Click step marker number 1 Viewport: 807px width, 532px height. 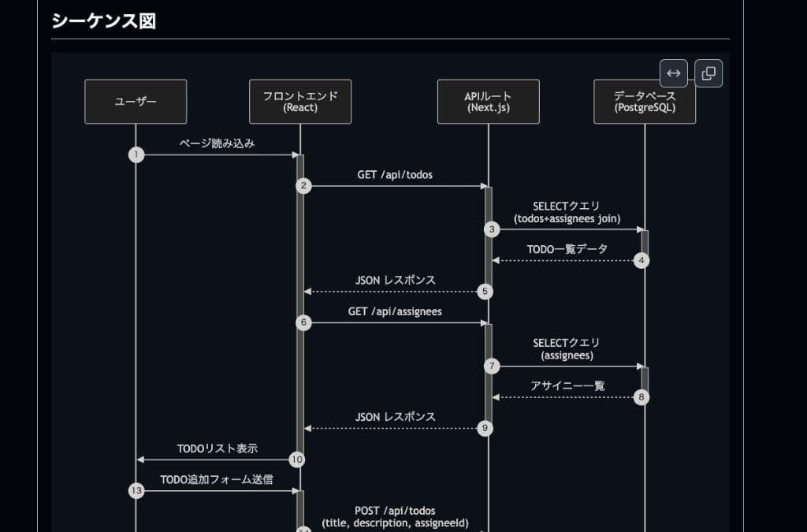tap(136, 154)
